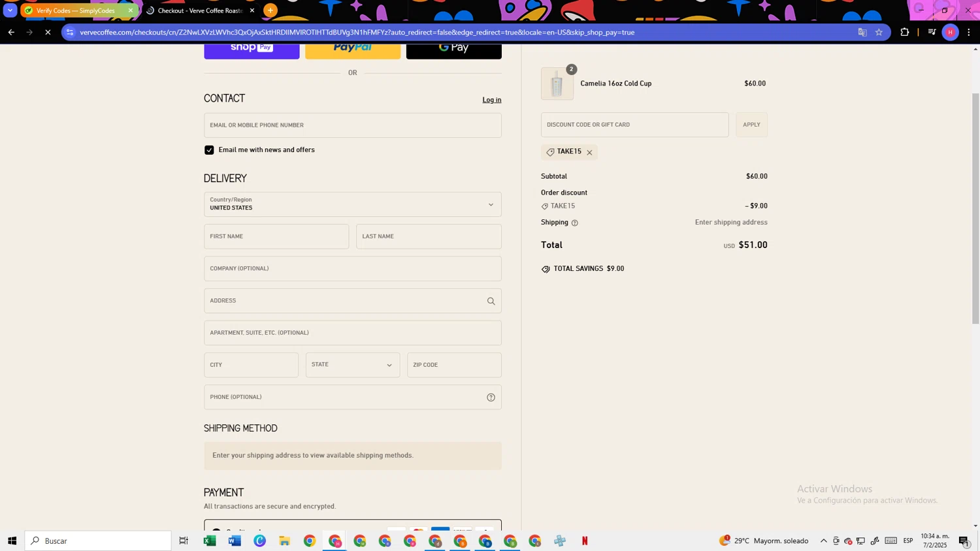Click the shipping info help icon
The image size is (980, 551).
point(575,223)
